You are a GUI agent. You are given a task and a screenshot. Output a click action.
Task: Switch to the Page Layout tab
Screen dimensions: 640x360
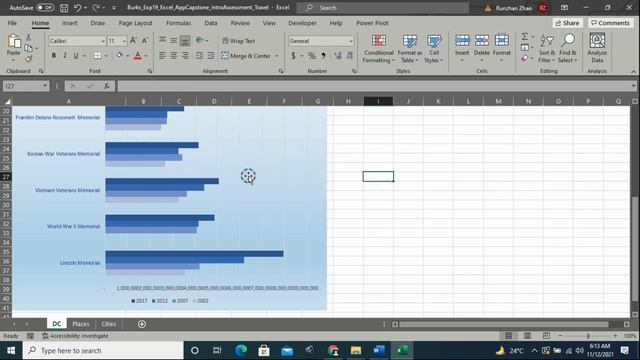coord(135,23)
